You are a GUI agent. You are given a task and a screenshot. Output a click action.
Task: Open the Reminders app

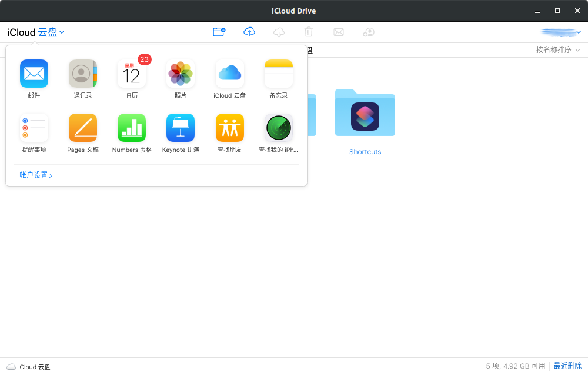pos(34,128)
